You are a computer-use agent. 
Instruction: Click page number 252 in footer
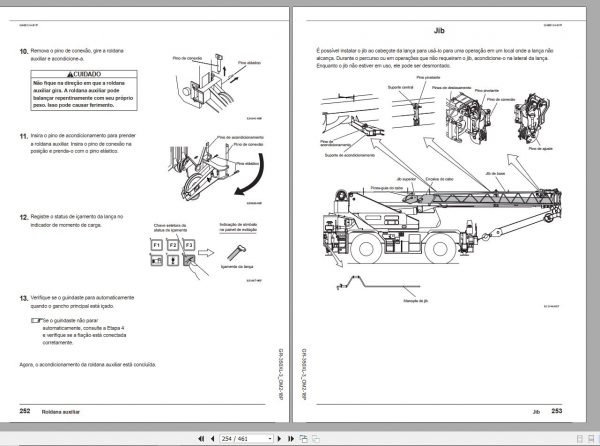(x=25, y=411)
